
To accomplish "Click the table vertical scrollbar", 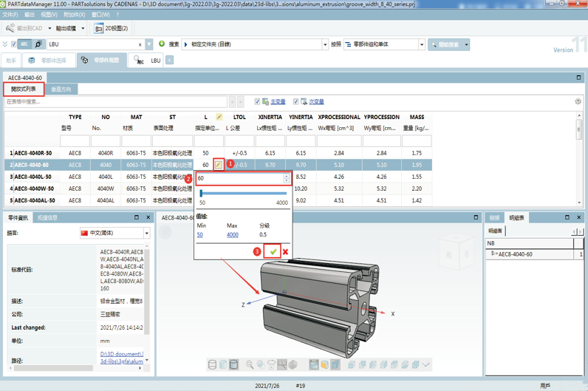I will (x=579, y=129).
